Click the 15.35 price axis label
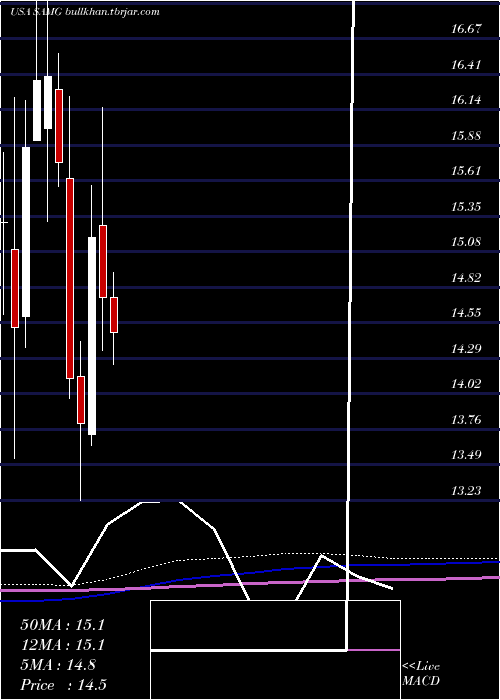 tap(466, 207)
